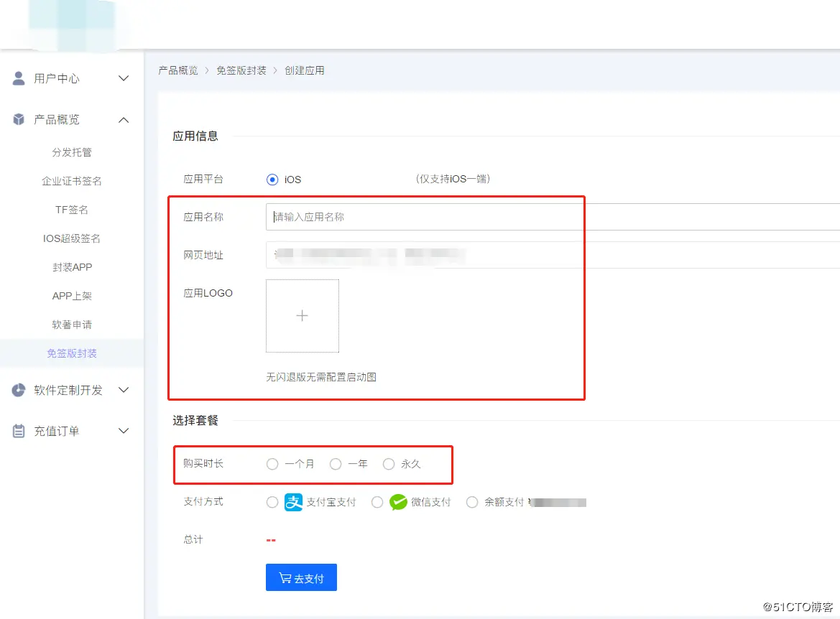Click the 产品概览 cube icon in sidebar
This screenshot has height=619, width=840.
click(x=18, y=119)
